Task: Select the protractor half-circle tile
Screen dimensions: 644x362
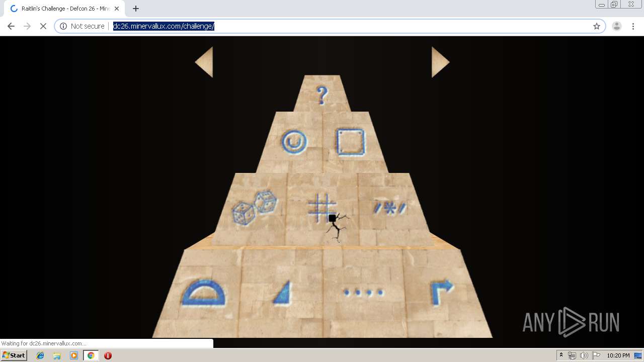Action: [x=203, y=293]
